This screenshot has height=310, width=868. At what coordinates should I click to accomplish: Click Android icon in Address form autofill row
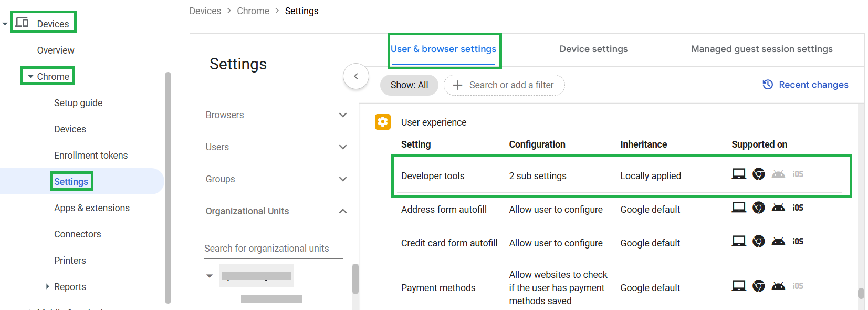pos(778,208)
